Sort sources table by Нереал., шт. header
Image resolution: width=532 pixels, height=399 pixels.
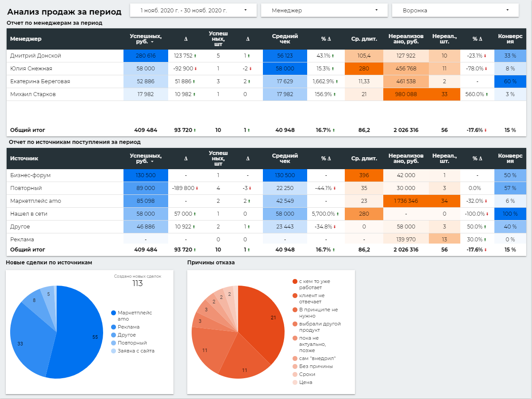tap(444, 159)
